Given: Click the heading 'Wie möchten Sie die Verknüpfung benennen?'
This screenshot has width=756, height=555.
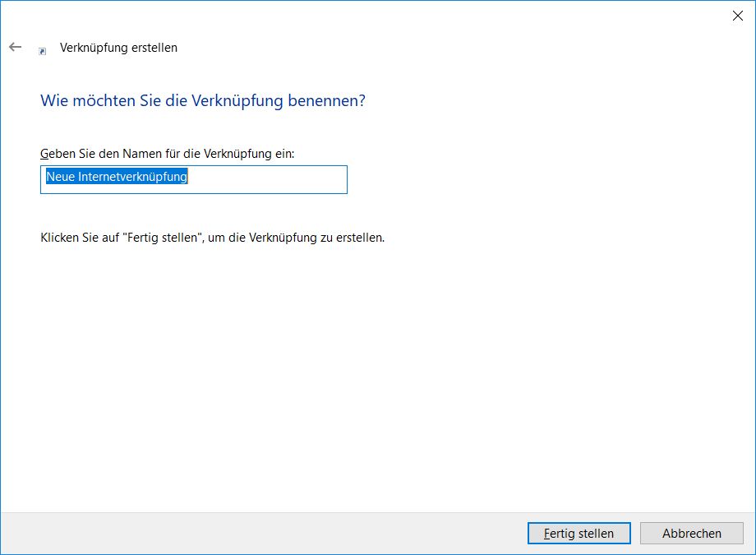Looking at the screenshot, I should [203, 100].
